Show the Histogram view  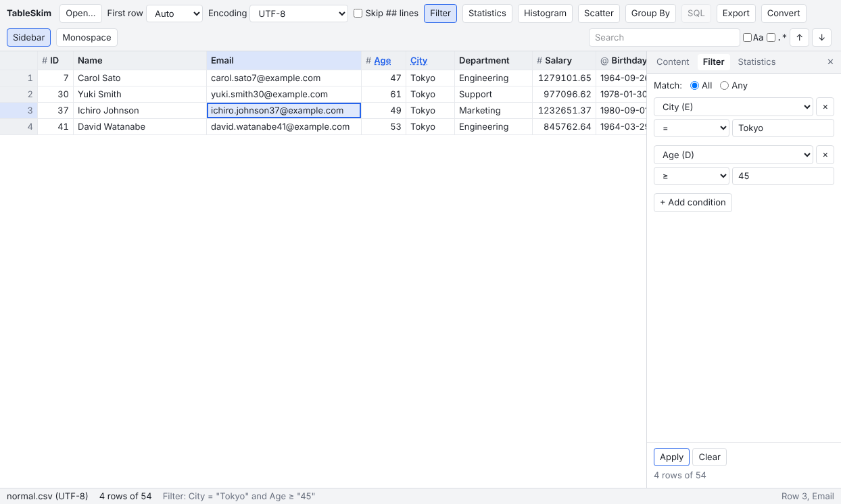pos(545,14)
